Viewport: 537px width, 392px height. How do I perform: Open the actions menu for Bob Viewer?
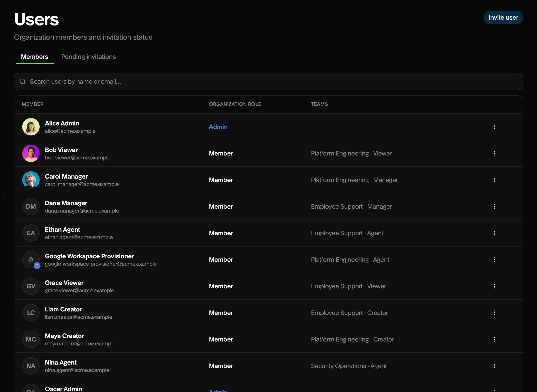pyautogui.click(x=494, y=153)
